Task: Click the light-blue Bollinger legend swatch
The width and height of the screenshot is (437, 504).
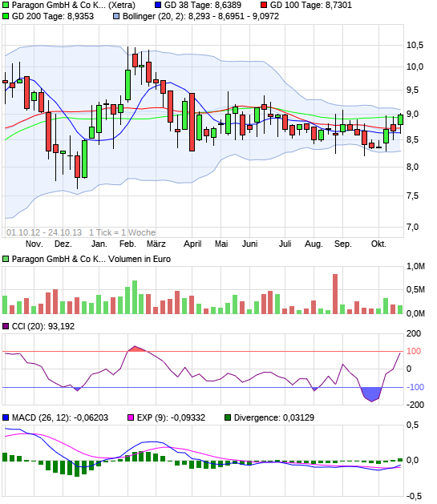Action: (x=116, y=16)
